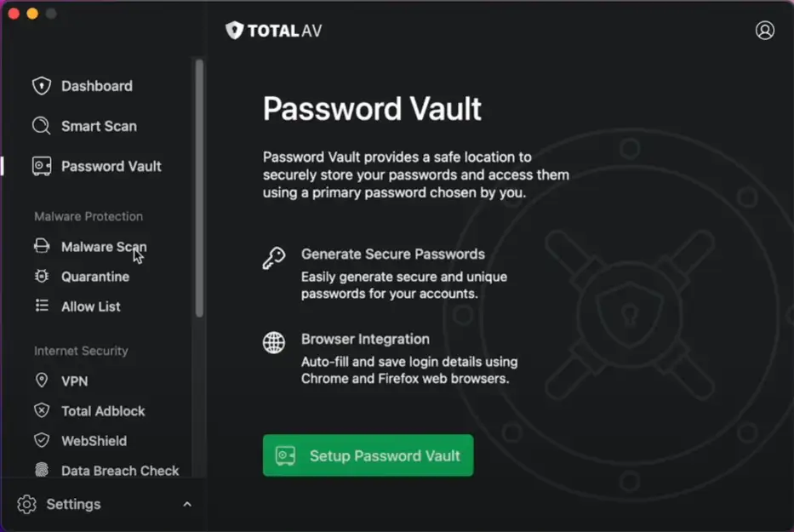The height and width of the screenshot is (532, 794).
Task: Click the Generate Secure Passwords key icon
Action: [x=274, y=259]
